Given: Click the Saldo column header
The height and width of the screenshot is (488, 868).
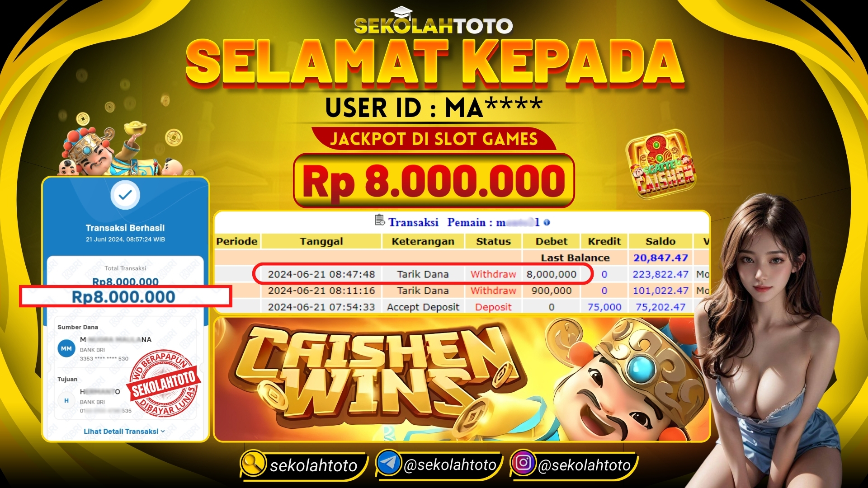Looking at the screenshot, I should [x=660, y=241].
